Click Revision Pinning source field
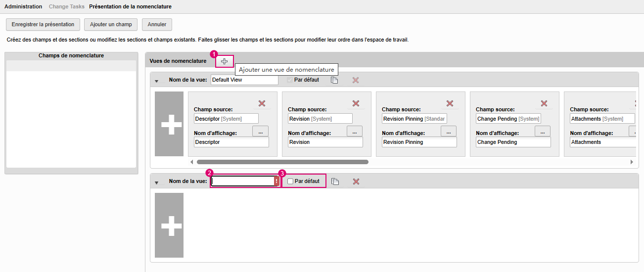 414,119
